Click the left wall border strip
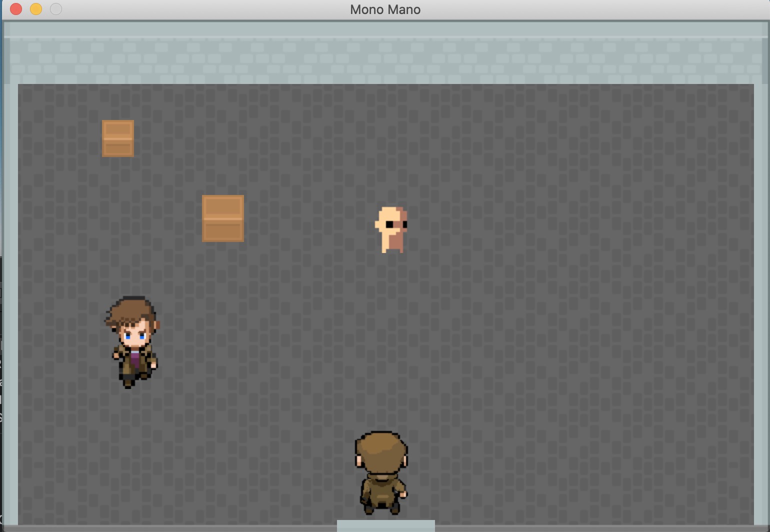This screenshot has width=770, height=532. point(10,300)
